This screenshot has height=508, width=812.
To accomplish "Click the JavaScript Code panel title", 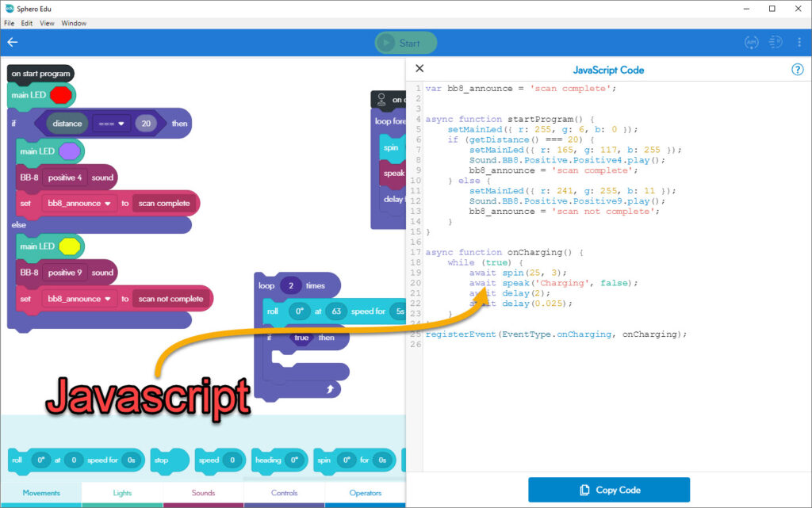I will coord(608,70).
